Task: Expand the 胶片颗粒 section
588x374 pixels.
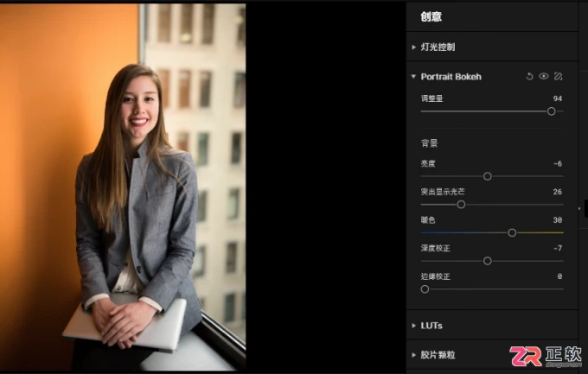Action: 413,355
